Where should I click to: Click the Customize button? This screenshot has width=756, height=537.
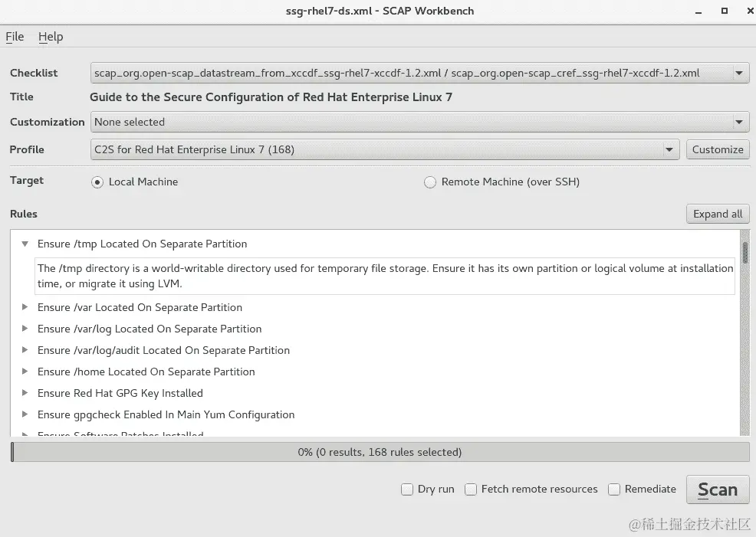pyautogui.click(x=718, y=150)
